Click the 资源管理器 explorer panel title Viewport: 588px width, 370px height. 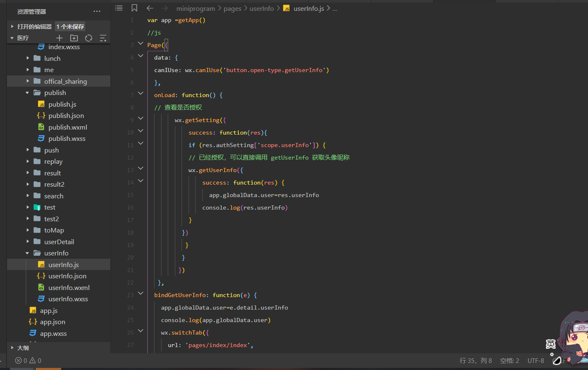tap(32, 12)
